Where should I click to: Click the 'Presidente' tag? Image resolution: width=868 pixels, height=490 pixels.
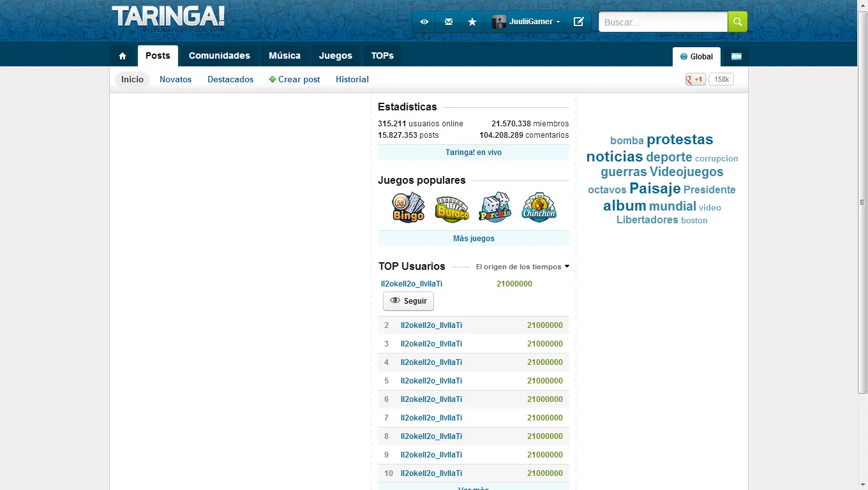click(710, 189)
